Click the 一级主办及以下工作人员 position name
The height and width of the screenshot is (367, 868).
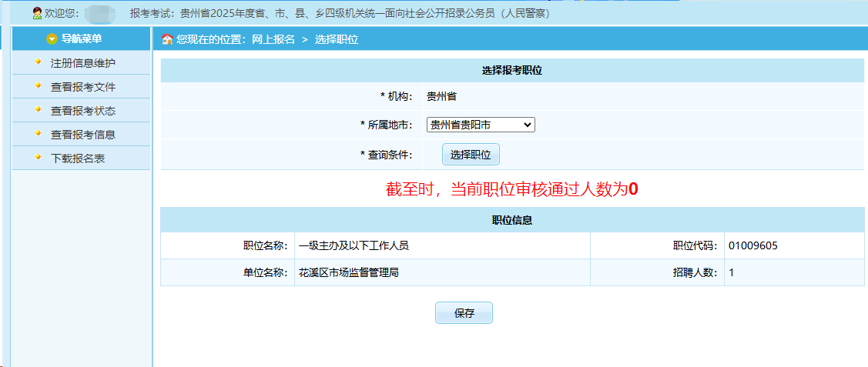(x=354, y=246)
